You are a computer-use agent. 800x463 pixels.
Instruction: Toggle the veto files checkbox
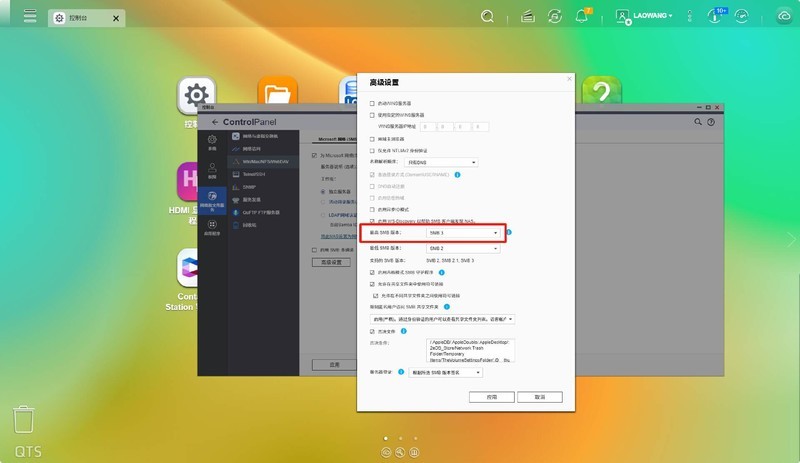372,331
